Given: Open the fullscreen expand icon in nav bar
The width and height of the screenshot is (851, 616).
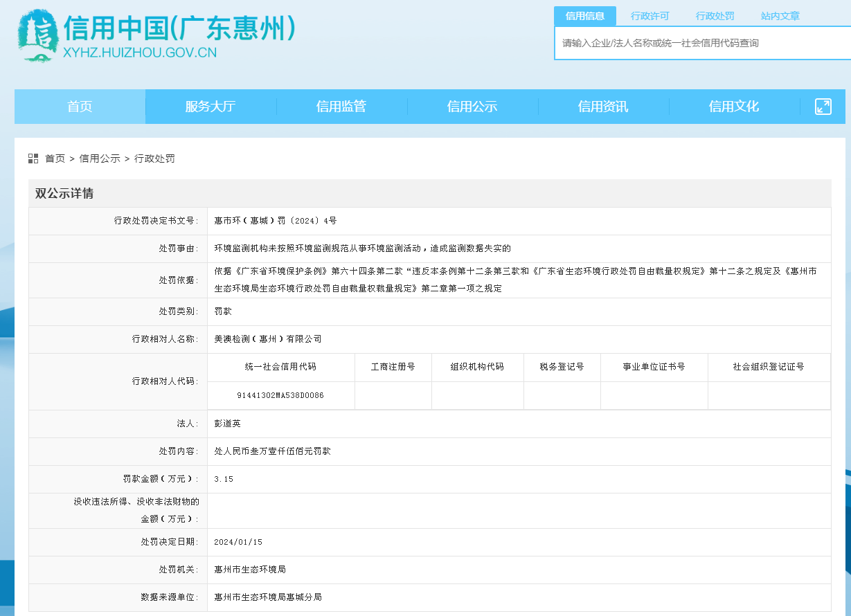Looking at the screenshot, I should point(823,107).
